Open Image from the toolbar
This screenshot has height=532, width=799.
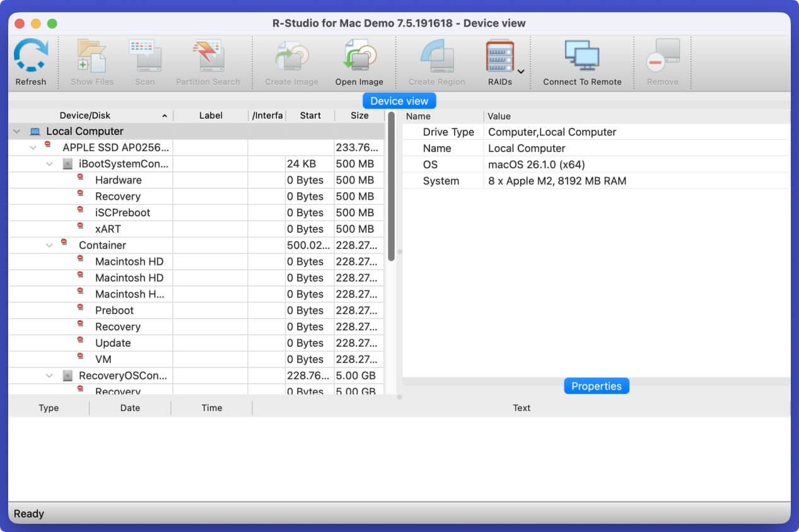click(359, 57)
